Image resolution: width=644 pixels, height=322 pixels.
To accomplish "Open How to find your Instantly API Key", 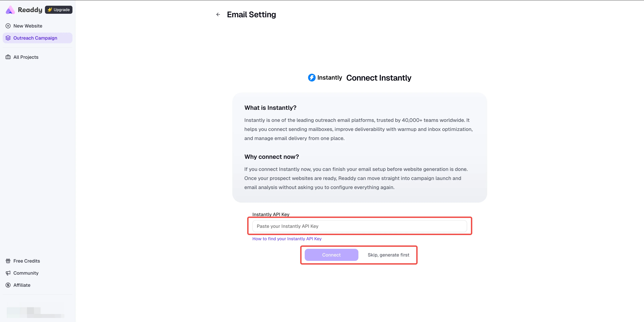I will point(287,239).
